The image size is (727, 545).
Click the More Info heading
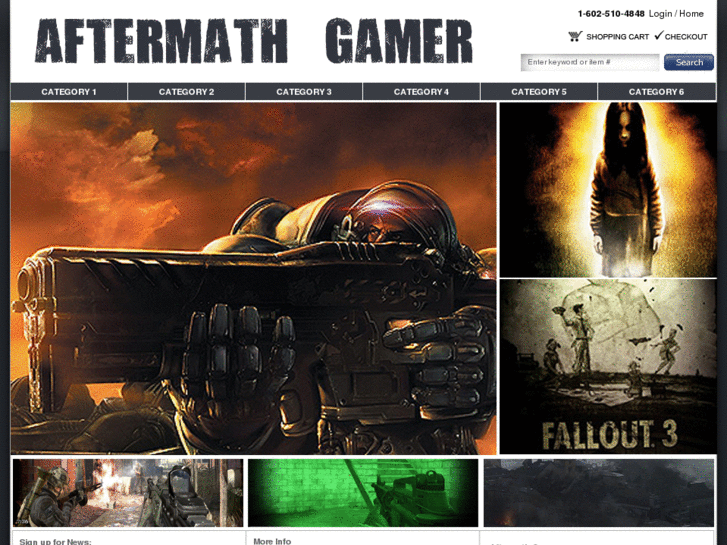[x=272, y=541]
